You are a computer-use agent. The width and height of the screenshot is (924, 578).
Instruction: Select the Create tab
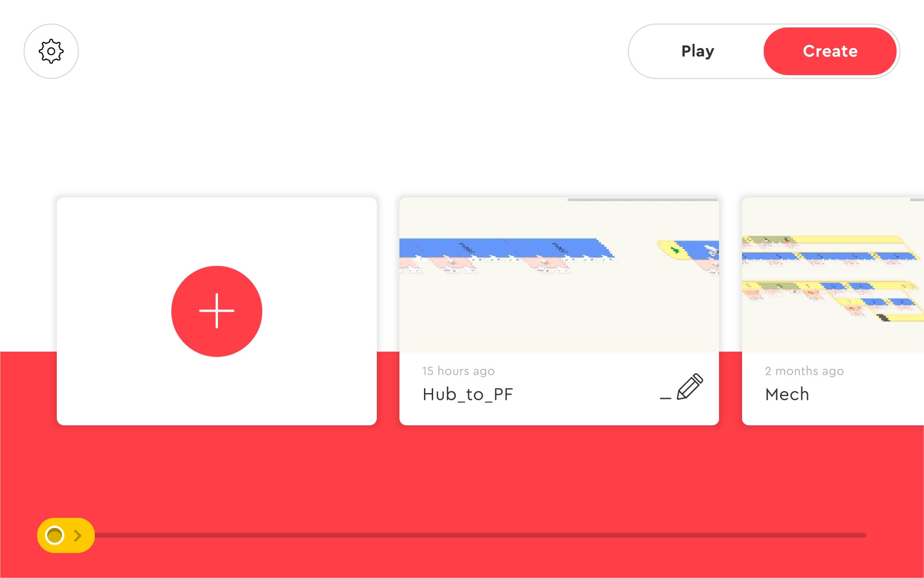point(830,51)
